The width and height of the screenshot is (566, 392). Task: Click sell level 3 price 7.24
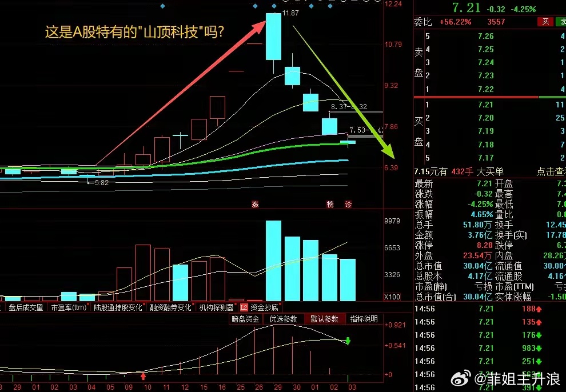click(x=485, y=62)
